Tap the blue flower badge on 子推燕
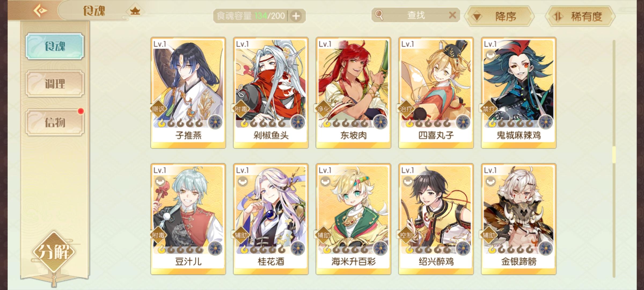Image resolution: width=644 pixels, height=290 pixels. click(x=215, y=122)
